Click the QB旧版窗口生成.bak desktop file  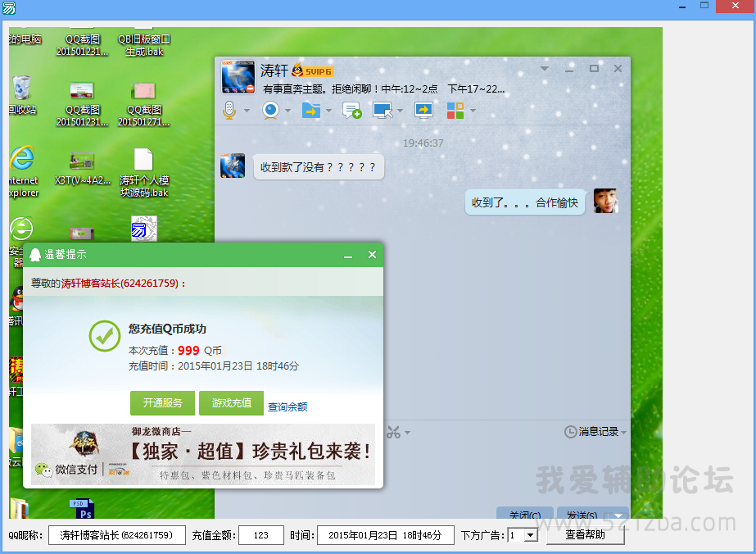pyautogui.click(x=143, y=43)
